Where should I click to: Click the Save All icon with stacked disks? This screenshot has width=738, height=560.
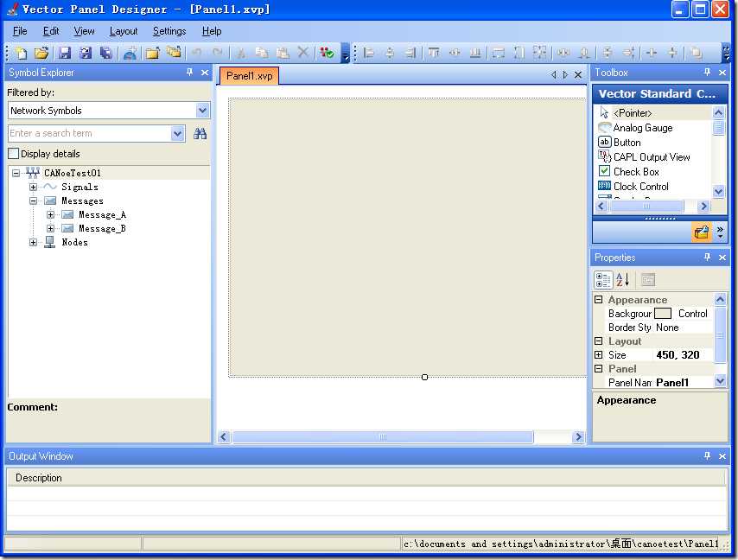tap(106, 54)
